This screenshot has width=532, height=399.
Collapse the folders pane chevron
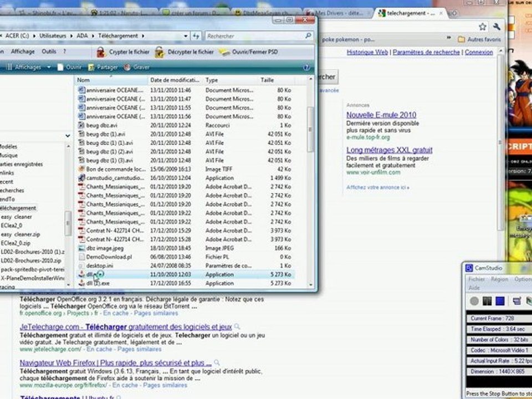tap(68, 136)
